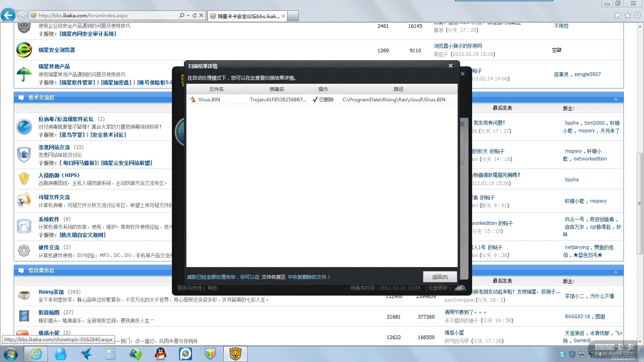Viewport: 644px width, 362px height.
Task: Open a new browser tab
Action: click(x=293, y=16)
